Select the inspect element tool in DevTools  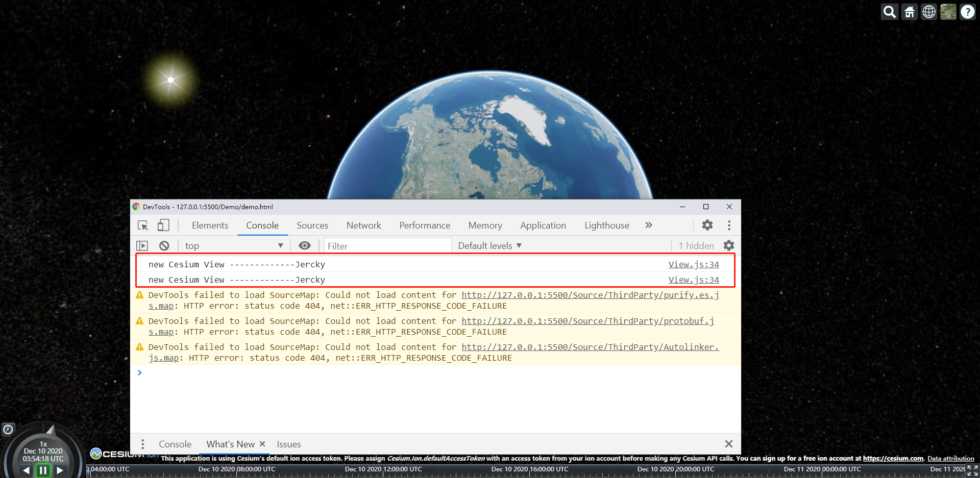pos(143,225)
